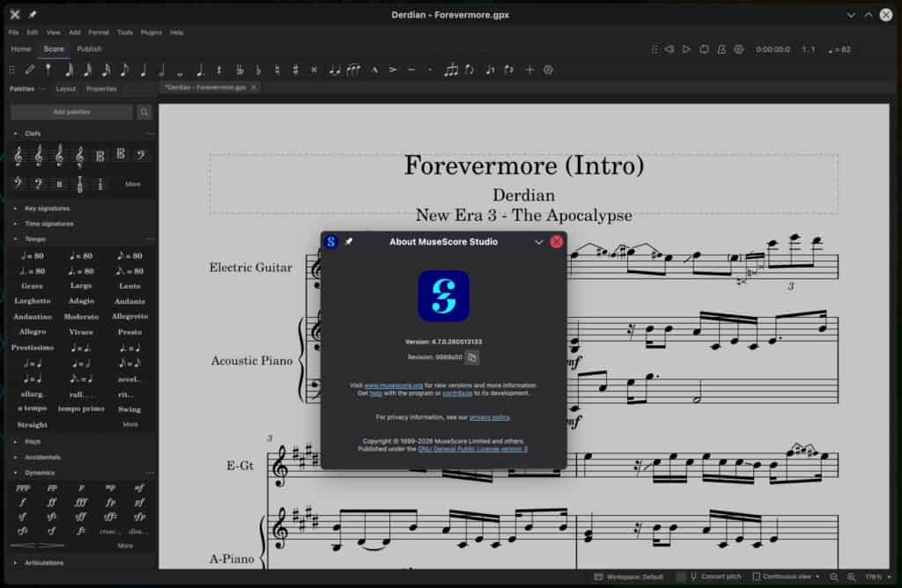Switch to the Publish tab
This screenshot has height=588, width=902.
89,49
